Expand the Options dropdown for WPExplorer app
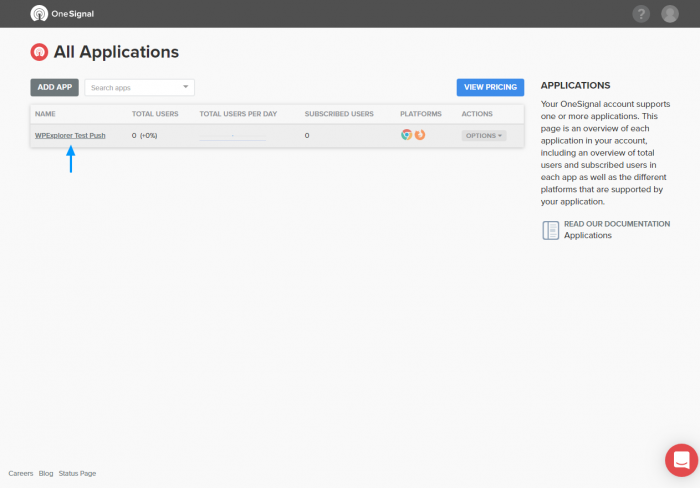Image resolution: width=700 pixels, height=488 pixels. 484,135
